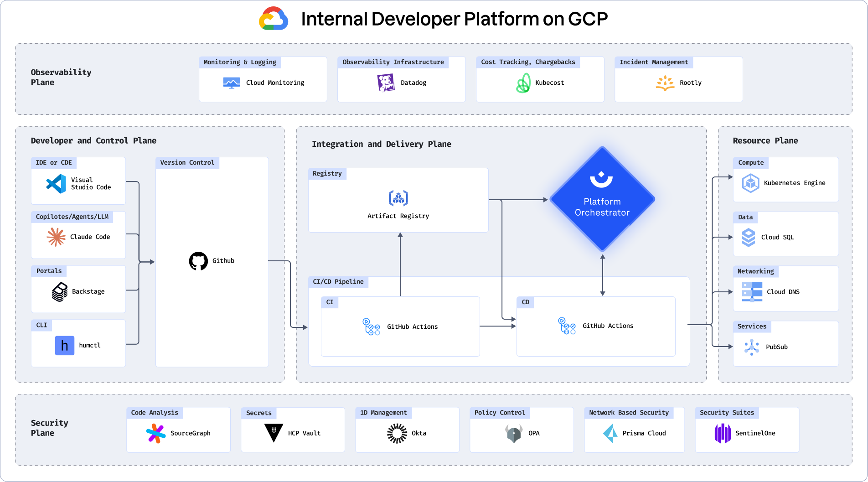
Task: Click the Okta sunburst logo
Action: pos(397,433)
